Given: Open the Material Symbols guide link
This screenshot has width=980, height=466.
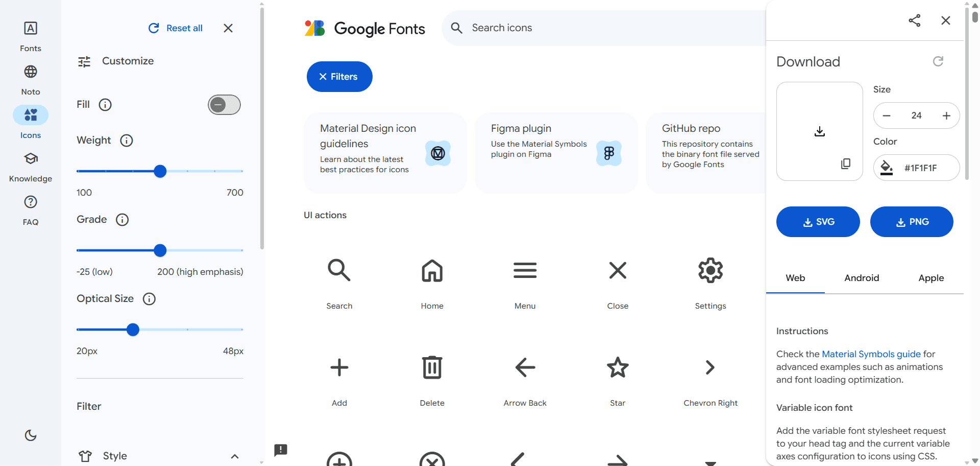Looking at the screenshot, I should pyautogui.click(x=871, y=354).
